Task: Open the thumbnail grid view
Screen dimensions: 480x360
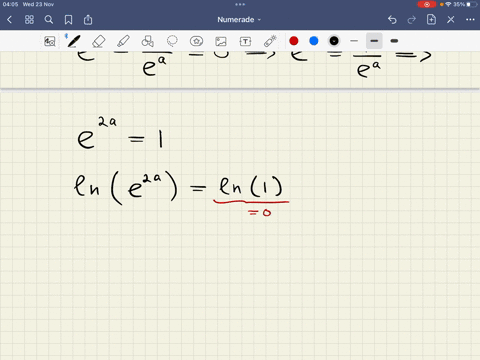Action: tap(29, 20)
